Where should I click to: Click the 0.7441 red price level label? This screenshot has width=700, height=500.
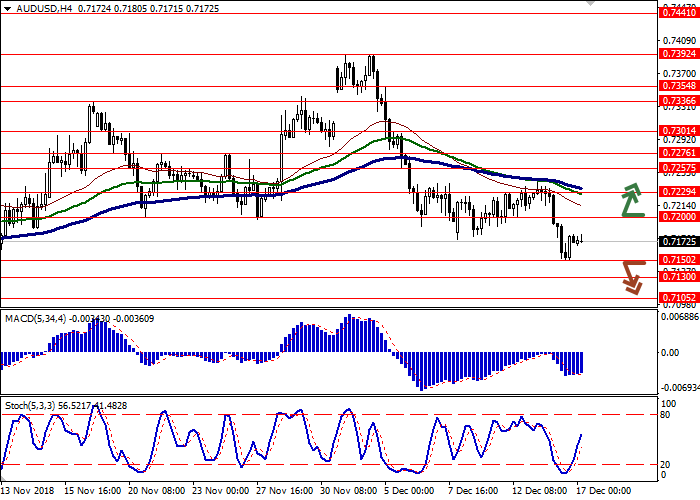pos(677,12)
